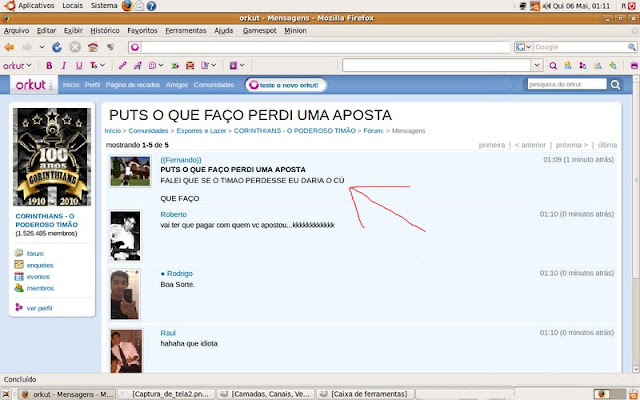Open the orkut toolbar dropdown menu
This screenshot has height=400, width=640.
pyautogui.click(x=17, y=65)
